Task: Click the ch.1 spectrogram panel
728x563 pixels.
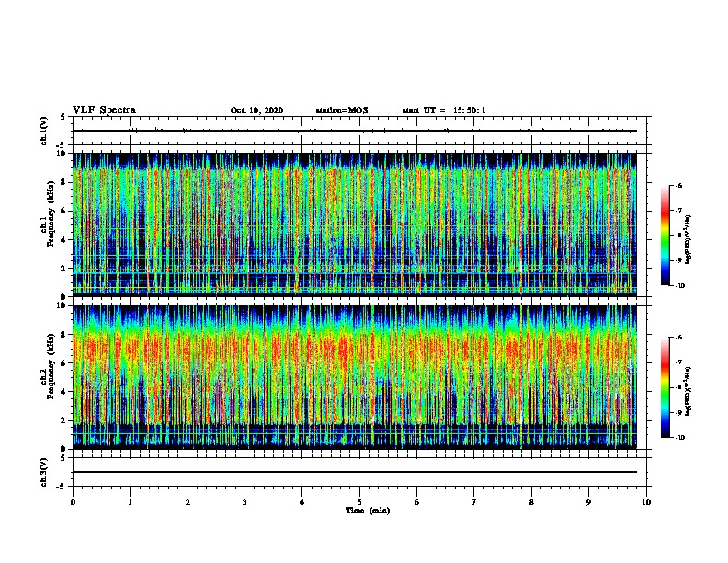Action: point(355,224)
